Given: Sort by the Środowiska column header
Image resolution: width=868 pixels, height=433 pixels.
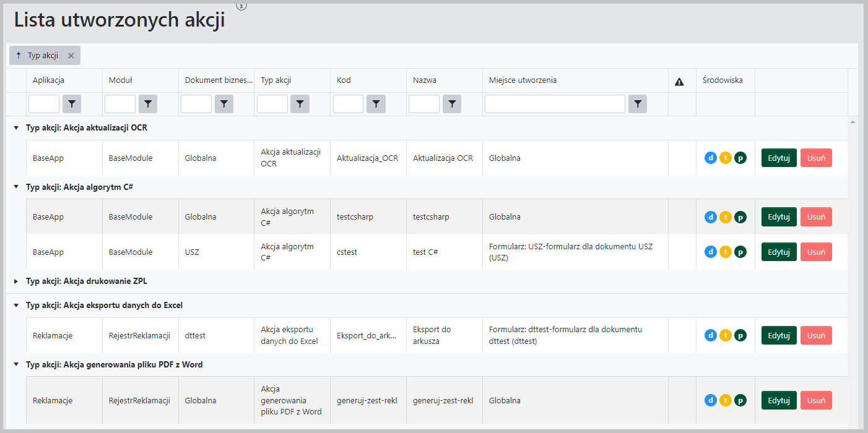Looking at the screenshot, I should coord(723,80).
